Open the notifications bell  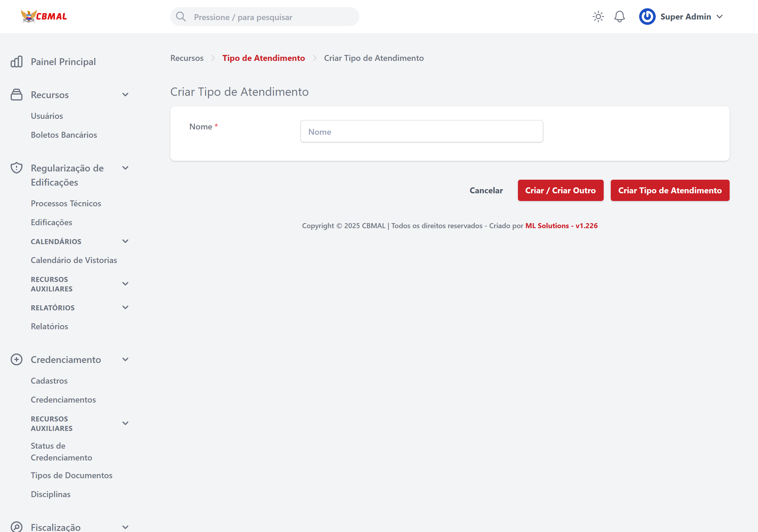tap(619, 17)
